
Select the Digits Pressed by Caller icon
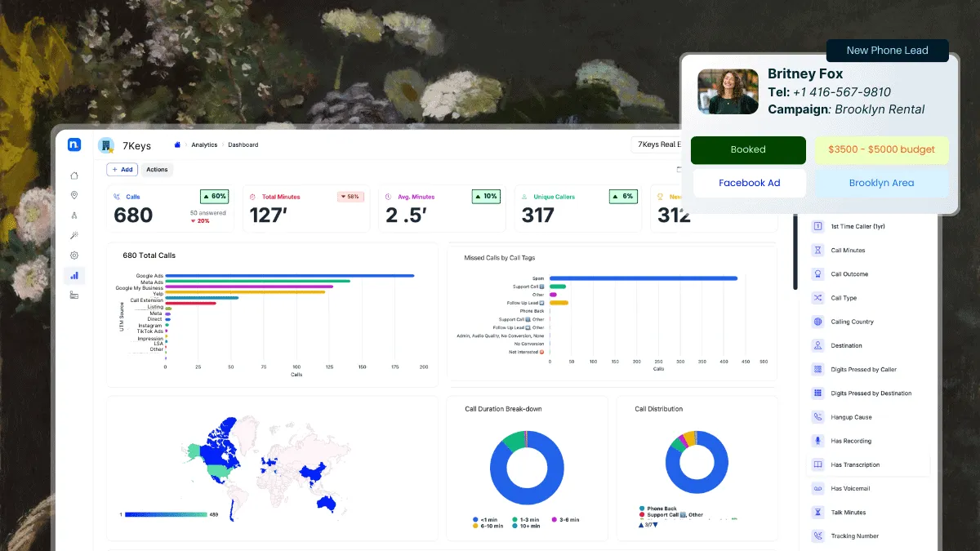pos(817,370)
